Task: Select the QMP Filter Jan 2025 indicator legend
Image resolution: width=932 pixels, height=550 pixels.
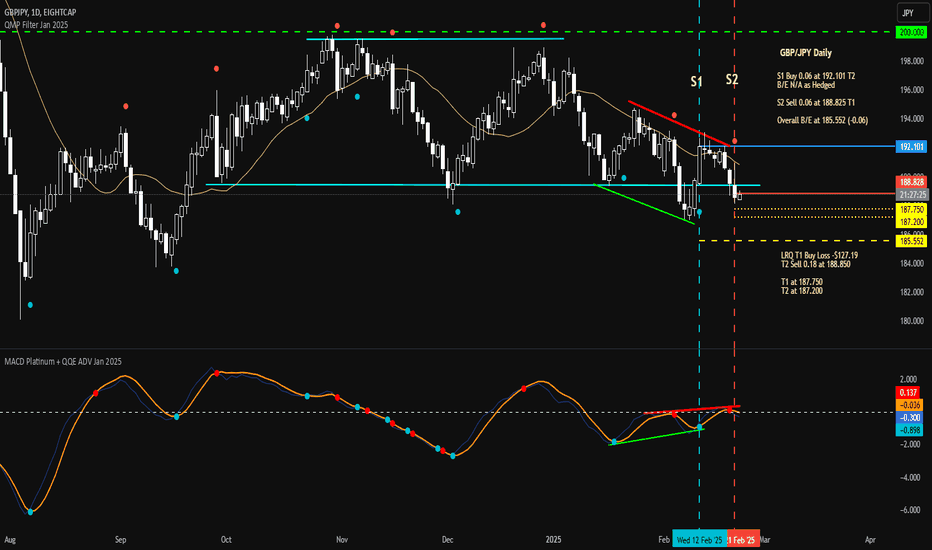Action: pos(36,25)
